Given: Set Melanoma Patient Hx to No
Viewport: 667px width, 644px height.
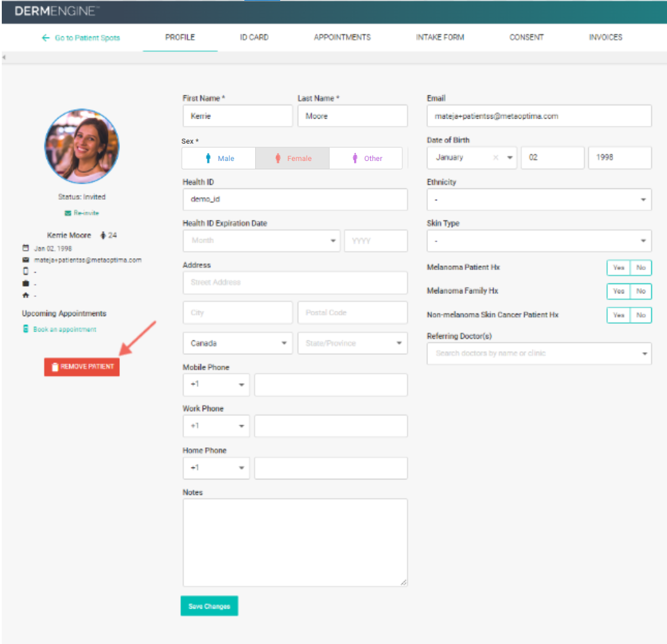Looking at the screenshot, I should click(x=641, y=268).
